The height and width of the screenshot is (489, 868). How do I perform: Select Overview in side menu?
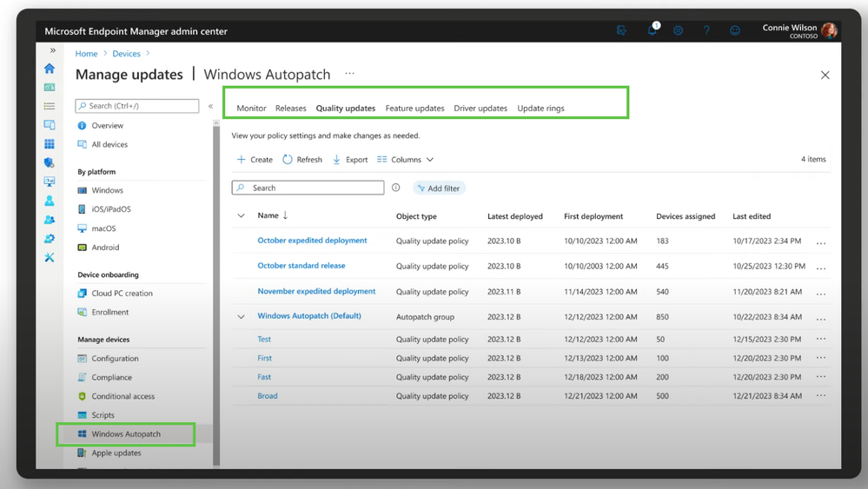click(x=108, y=126)
